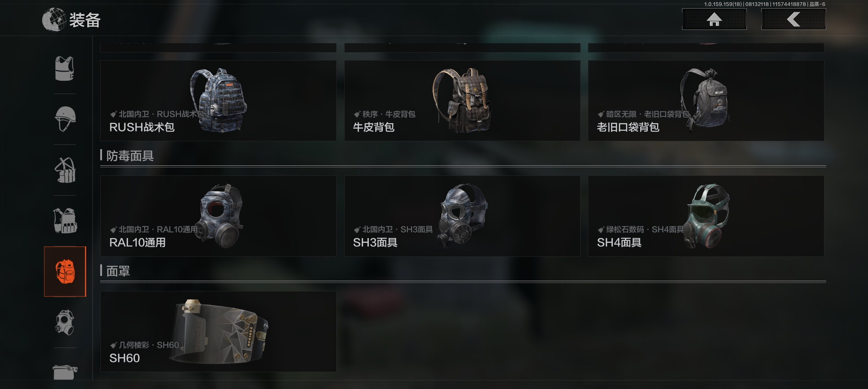The height and width of the screenshot is (389, 868).
Task: Open the armored rig category icon
Action: click(65, 221)
